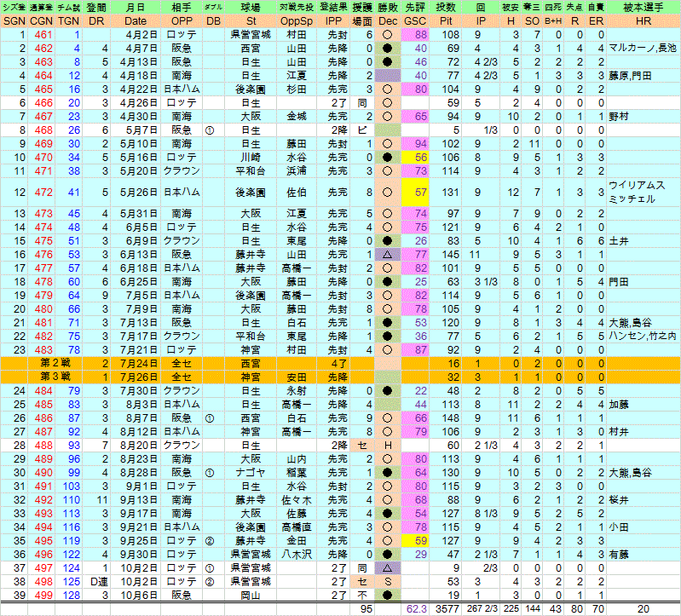Screen dimensions: 681x616
Task: Click the yellow GSC cell 57
Action: click(x=415, y=192)
